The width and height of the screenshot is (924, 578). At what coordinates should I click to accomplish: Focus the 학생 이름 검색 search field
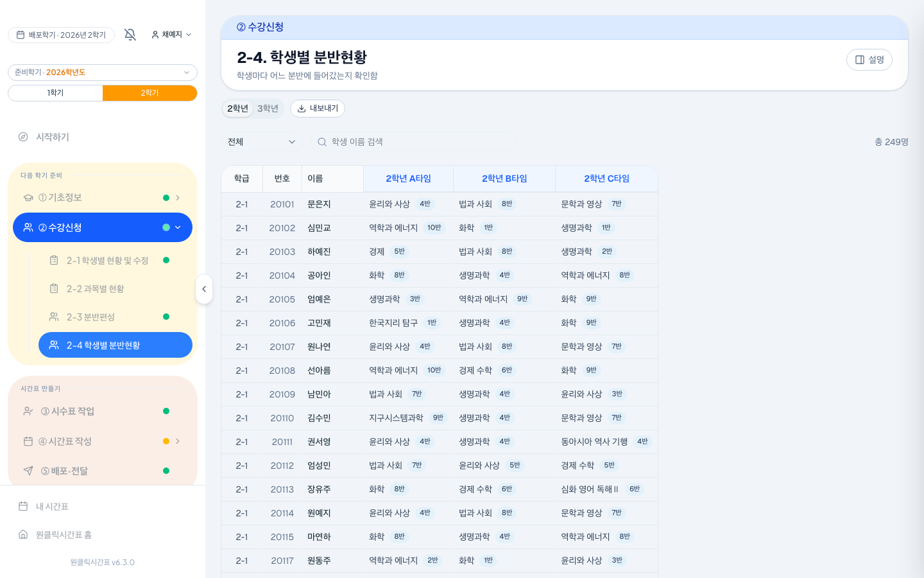click(413, 142)
